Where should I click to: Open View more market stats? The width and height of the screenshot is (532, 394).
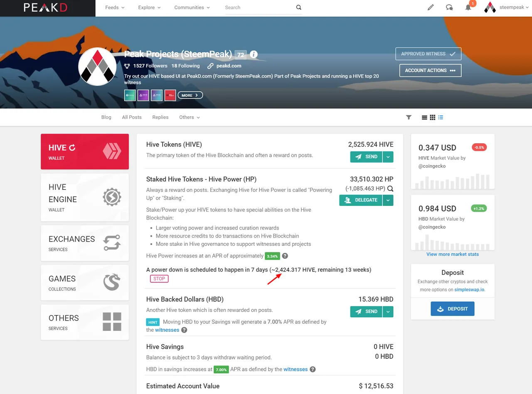point(453,254)
